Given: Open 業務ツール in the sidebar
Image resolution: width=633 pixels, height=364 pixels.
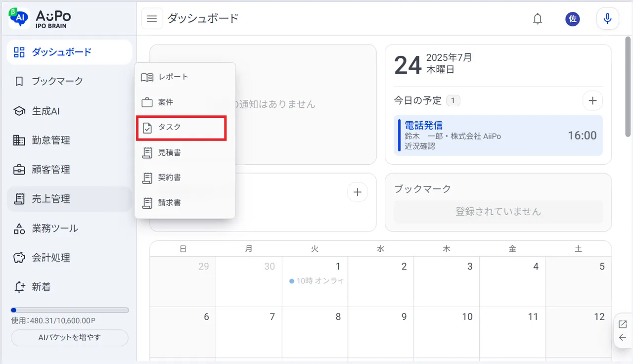Looking at the screenshot, I should point(69,228).
